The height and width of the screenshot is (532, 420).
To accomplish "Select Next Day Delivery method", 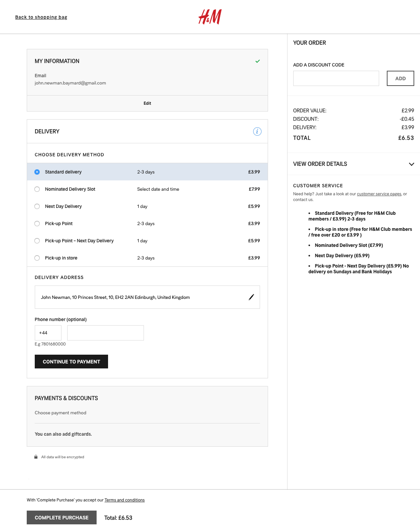I will pyautogui.click(x=37, y=206).
